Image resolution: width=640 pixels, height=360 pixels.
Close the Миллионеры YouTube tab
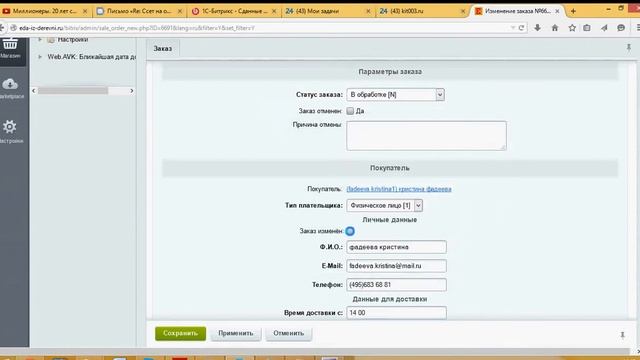pyautogui.click(x=85, y=11)
